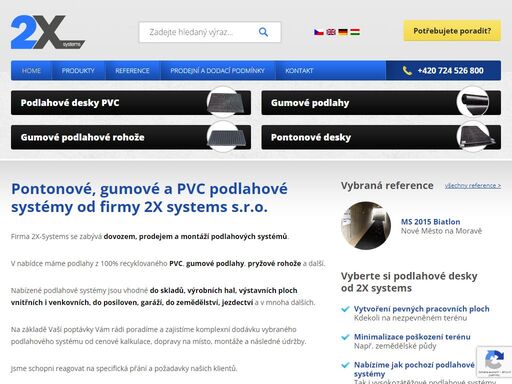Open the 'Gumové podlahy' category

point(381,103)
